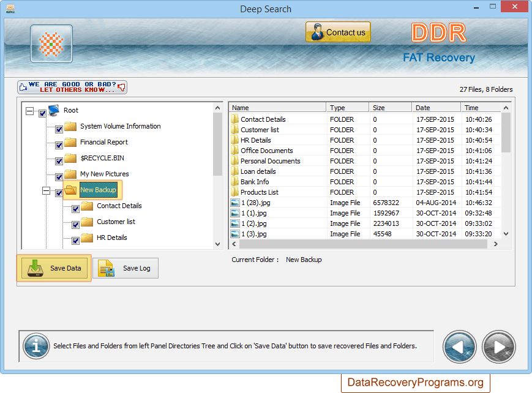
Task: Click folder icon of Personal Documents row
Action: pyautogui.click(x=235, y=161)
